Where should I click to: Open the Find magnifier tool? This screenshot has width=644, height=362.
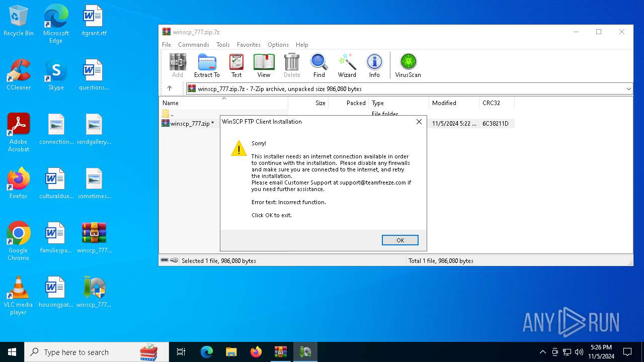(x=319, y=66)
